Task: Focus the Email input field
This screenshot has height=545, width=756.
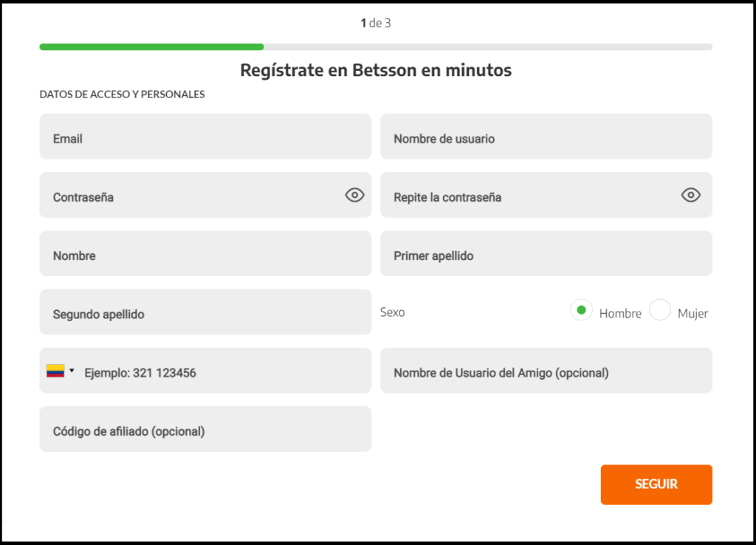Action: pos(205,137)
